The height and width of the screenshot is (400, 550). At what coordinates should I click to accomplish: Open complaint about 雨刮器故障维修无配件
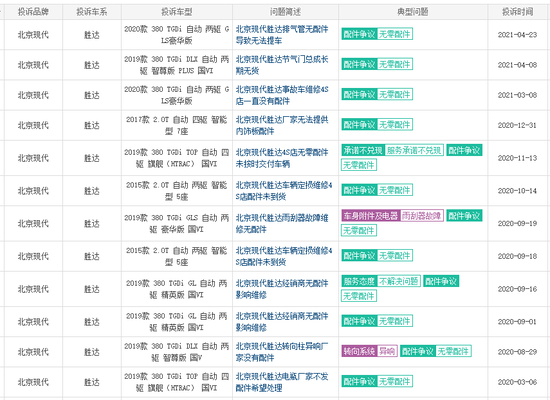[x=282, y=224]
